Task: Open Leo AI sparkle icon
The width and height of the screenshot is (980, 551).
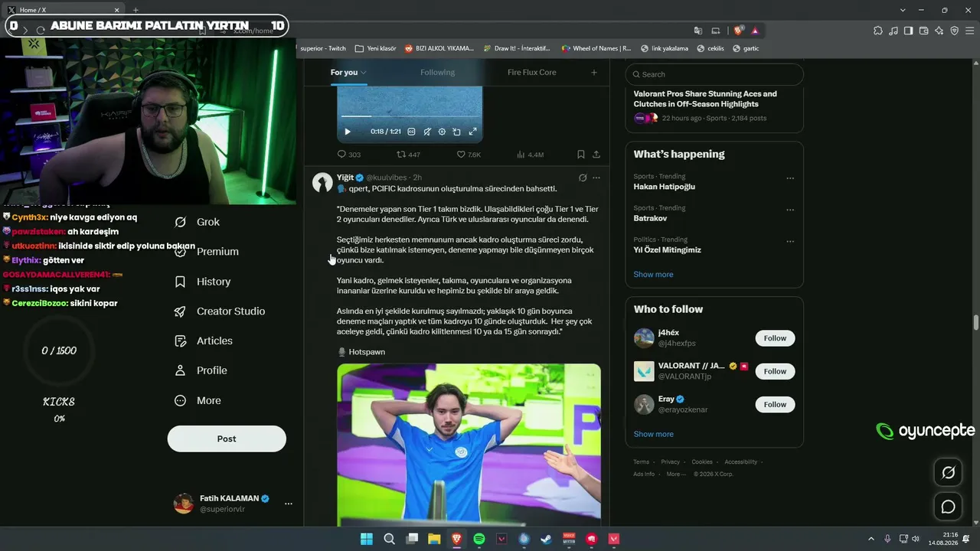Action: tap(939, 31)
